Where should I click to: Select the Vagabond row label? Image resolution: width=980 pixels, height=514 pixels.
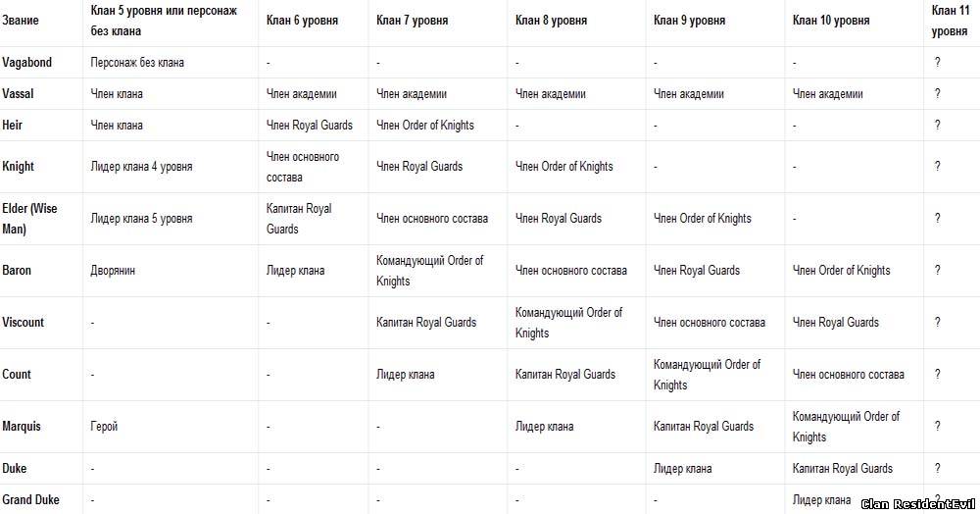[26, 62]
